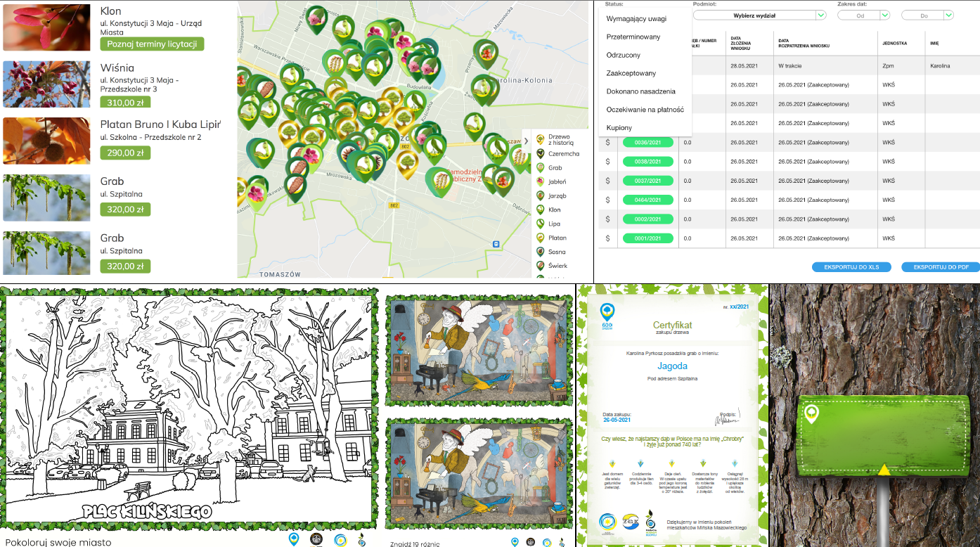The height and width of the screenshot is (547, 980).
Task: Open the Wybierz wydział dropdown
Action: click(759, 15)
